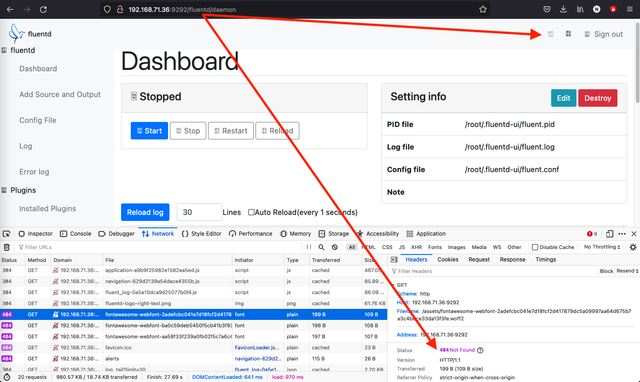Open network settings gear icon
Image resolution: width=640 pixels, height=382 pixels.
point(633,247)
